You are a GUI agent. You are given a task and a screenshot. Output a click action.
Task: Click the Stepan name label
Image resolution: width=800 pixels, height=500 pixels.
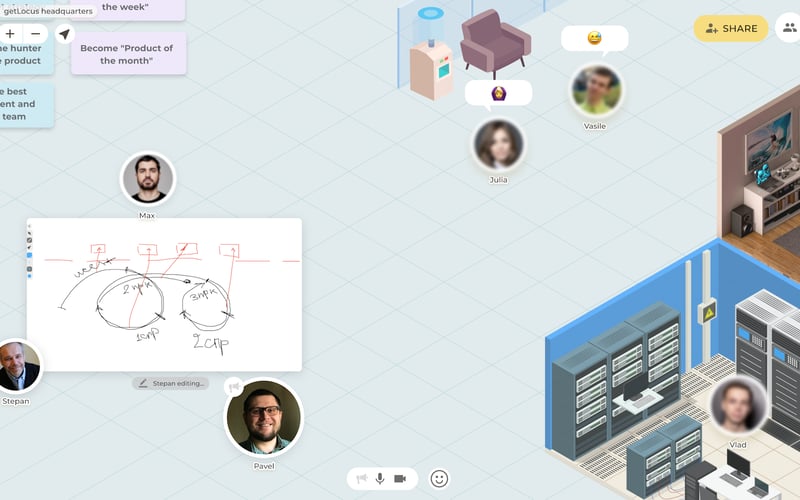[15, 401]
